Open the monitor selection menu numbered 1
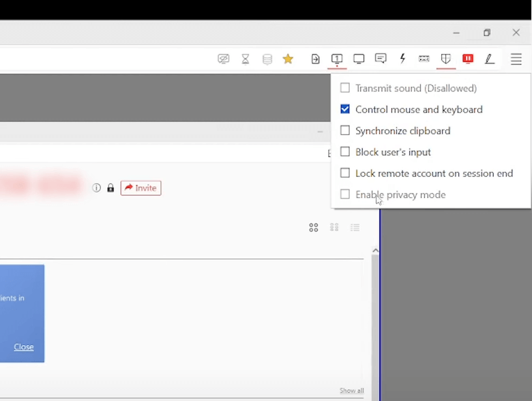Viewport: 532px width, 401px height. tap(337, 59)
